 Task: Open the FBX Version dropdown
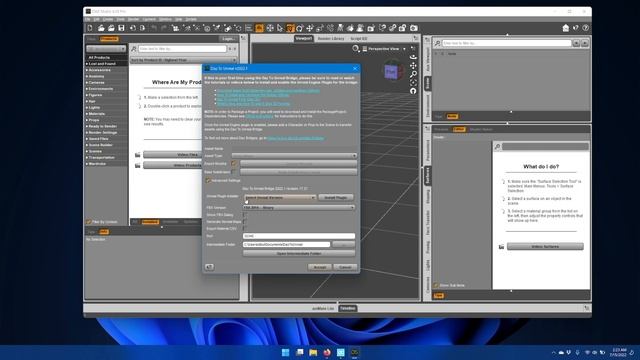coord(299,208)
